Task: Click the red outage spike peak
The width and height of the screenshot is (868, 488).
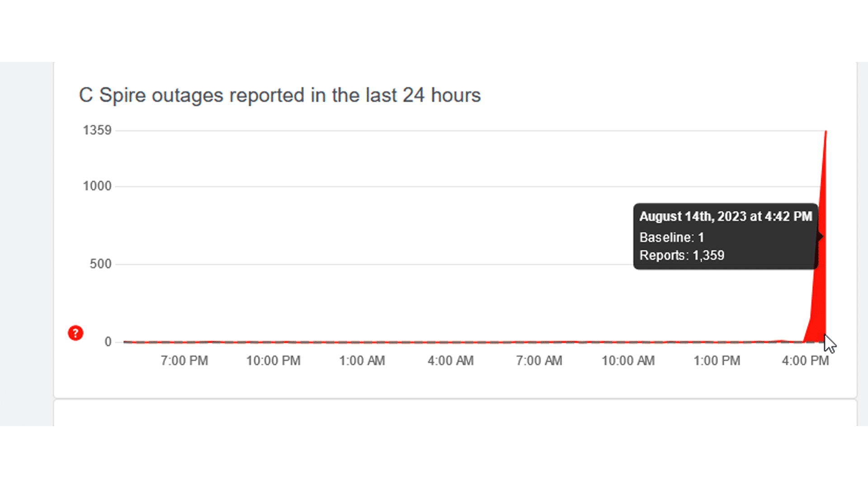Action: (826, 133)
